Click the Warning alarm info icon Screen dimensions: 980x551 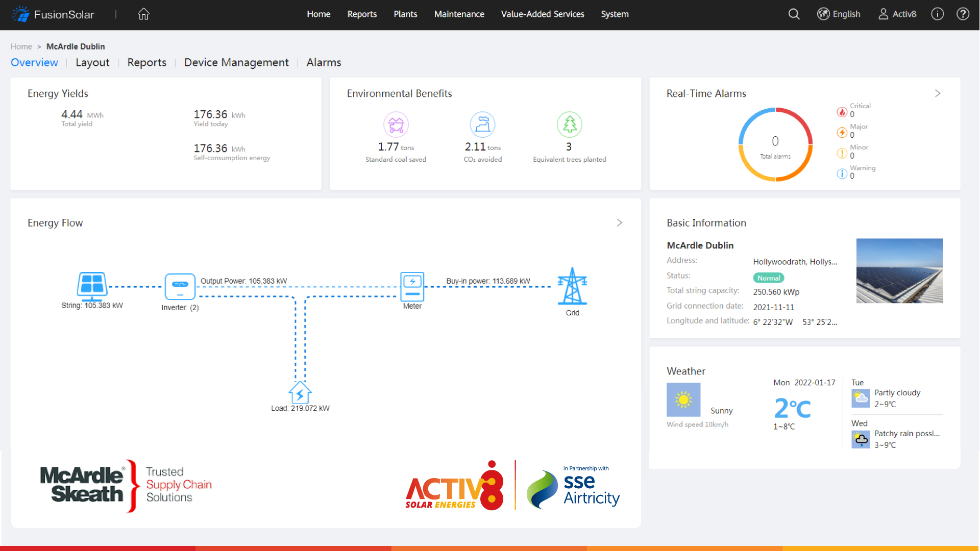pos(842,174)
